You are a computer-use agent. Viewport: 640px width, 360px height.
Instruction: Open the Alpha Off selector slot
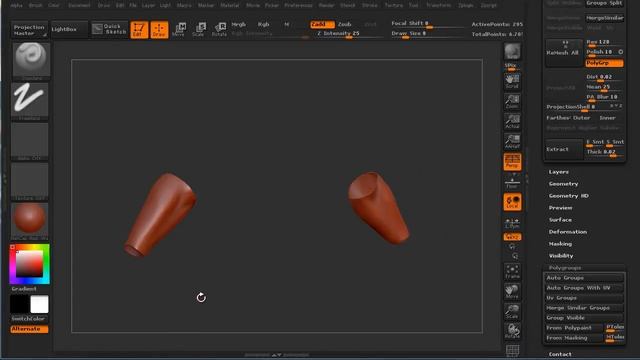pyautogui.click(x=30, y=140)
